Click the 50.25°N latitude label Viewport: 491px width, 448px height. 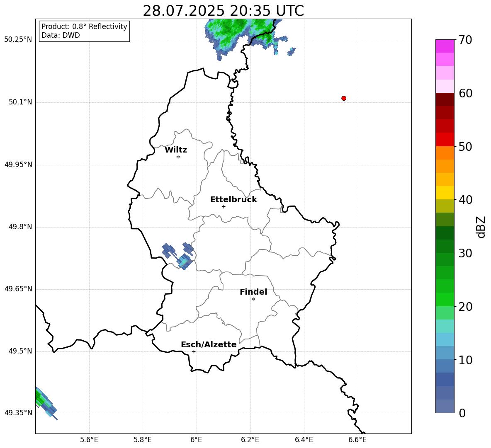[x=18, y=40]
